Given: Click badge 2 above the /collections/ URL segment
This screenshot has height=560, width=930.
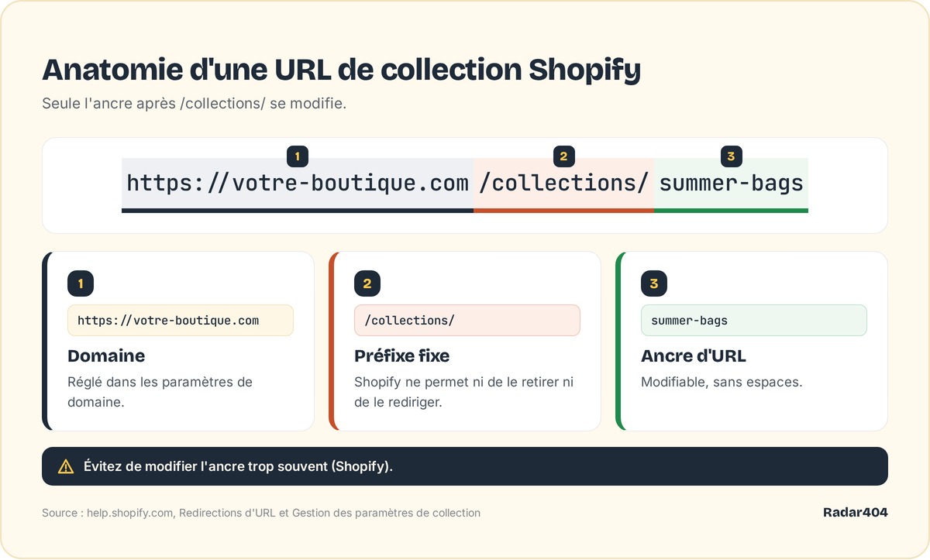Looking at the screenshot, I should click(563, 157).
